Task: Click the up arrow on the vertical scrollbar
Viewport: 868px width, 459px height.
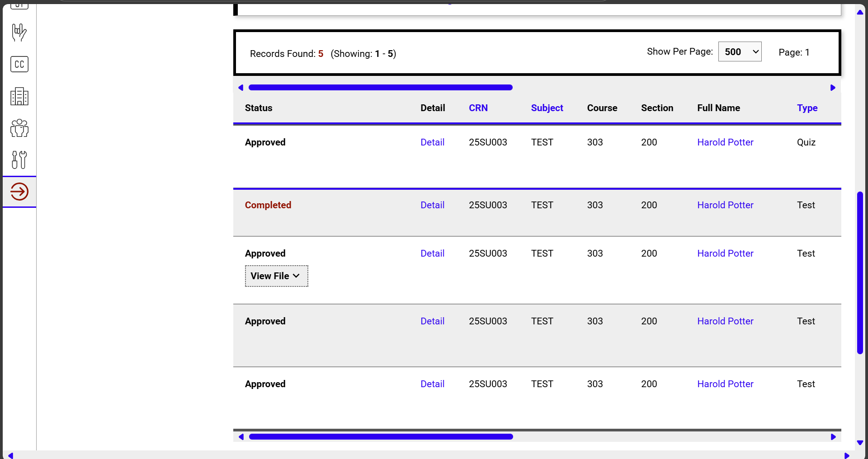Action: [x=860, y=13]
